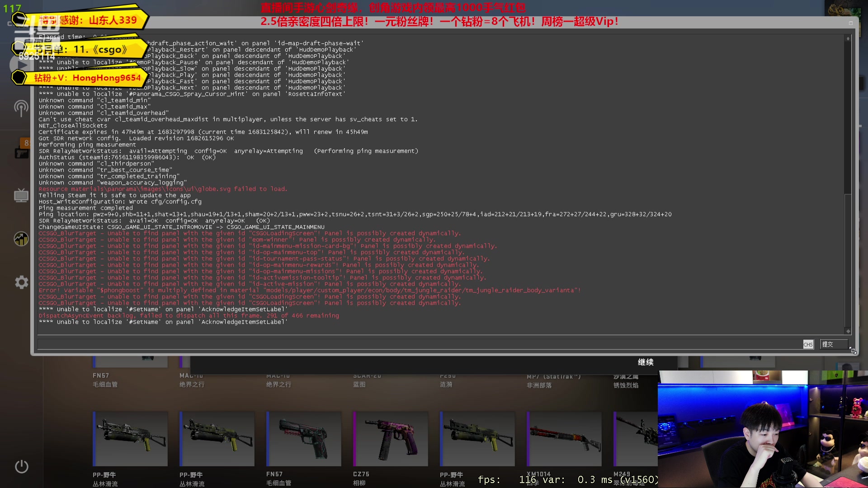Screen dimensions: 868x488
Task: Click console scrollbar down arrow
Action: click(x=848, y=331)
